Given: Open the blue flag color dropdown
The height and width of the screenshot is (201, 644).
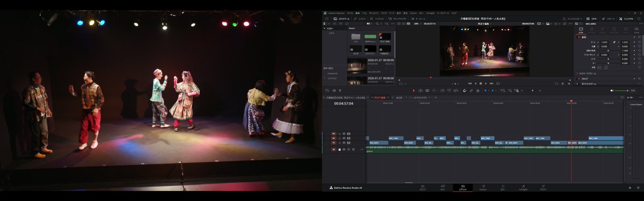Looking at the screenshot, I should [488, 91].
